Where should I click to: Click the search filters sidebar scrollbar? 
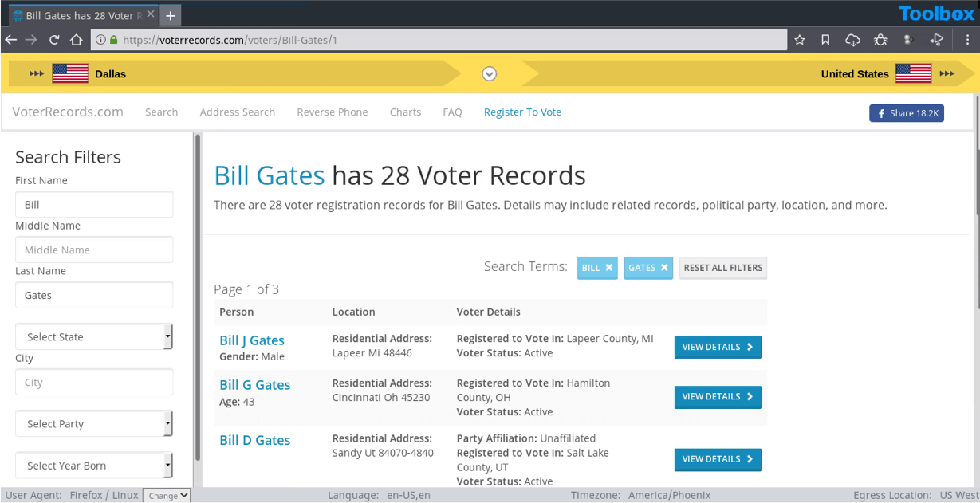pyautogui.click(x=198, y=297)
